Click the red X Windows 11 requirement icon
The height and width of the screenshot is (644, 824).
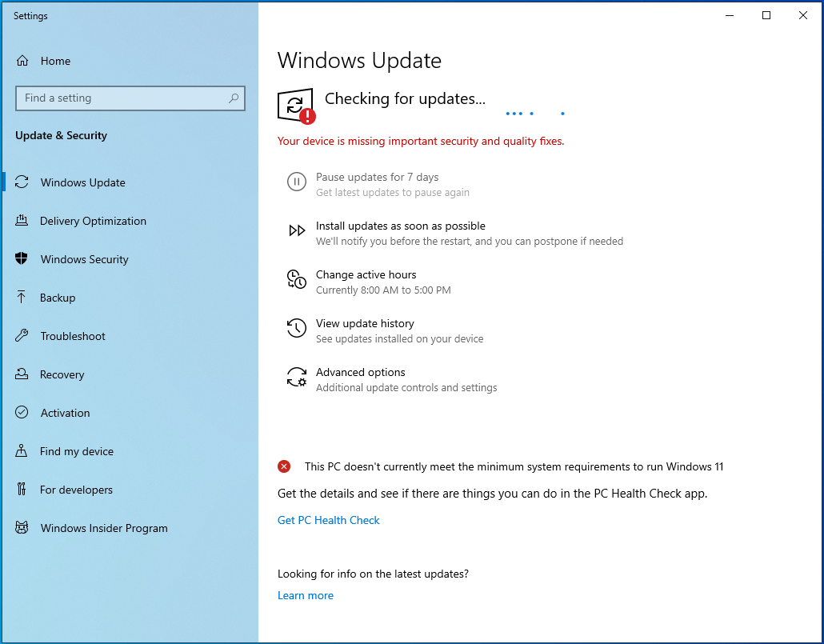point(284,466)
